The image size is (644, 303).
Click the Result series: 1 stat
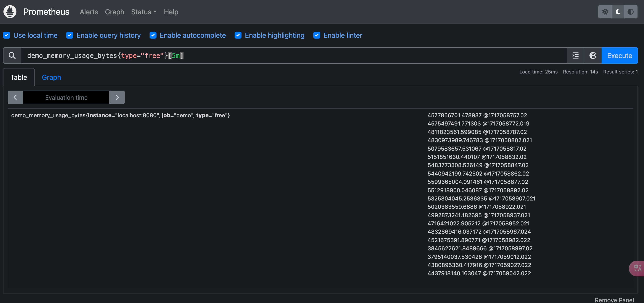620,72
